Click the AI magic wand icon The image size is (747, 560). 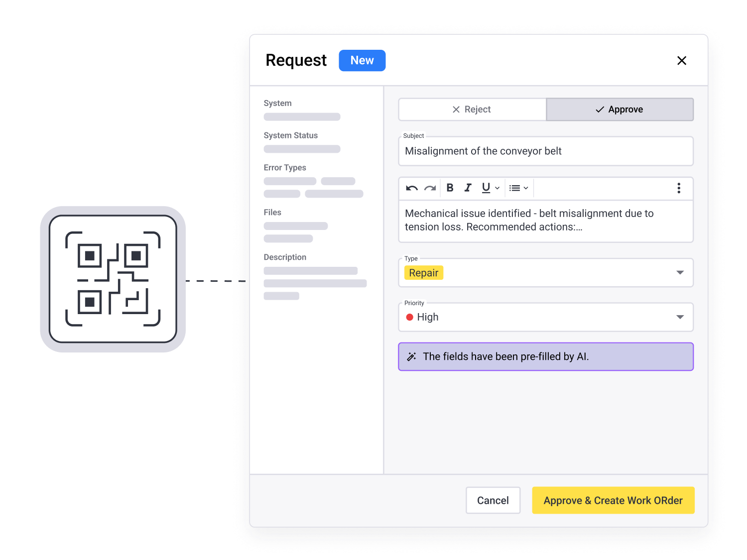point(412,356)
